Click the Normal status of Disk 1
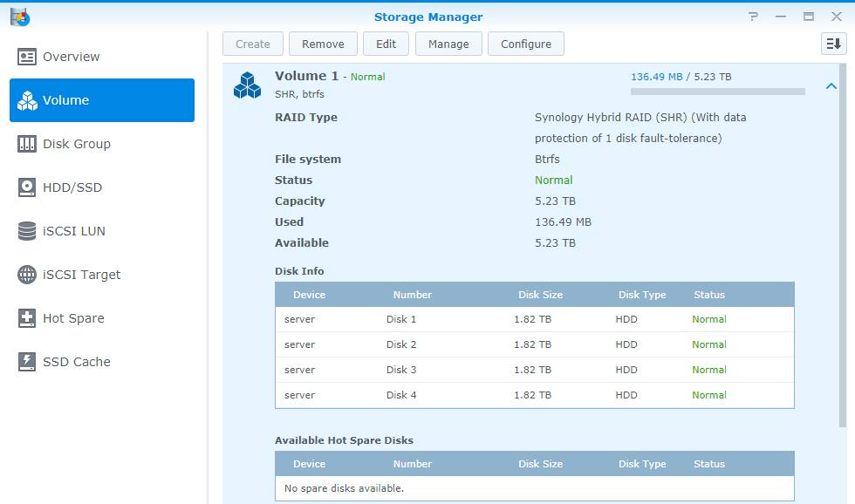Image resolution: width=855 pixels, height=504 pixels. pos(708,319)
